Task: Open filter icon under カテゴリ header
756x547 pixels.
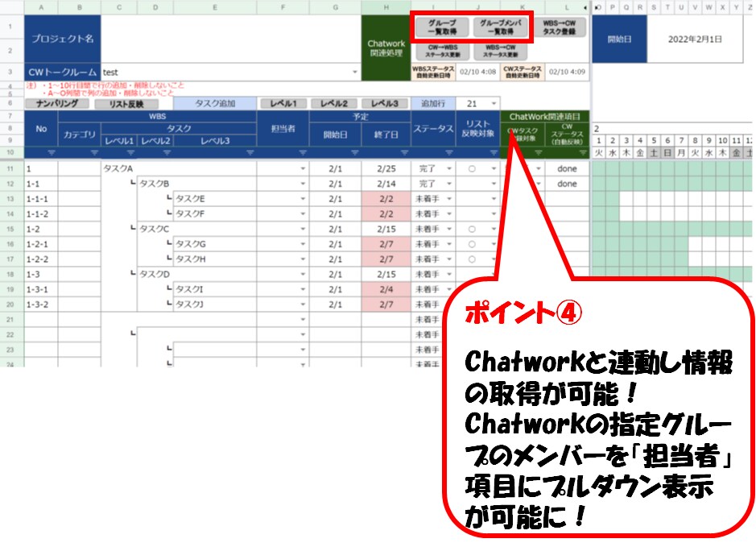Action: pyautogui.click(x=94, y=153)
